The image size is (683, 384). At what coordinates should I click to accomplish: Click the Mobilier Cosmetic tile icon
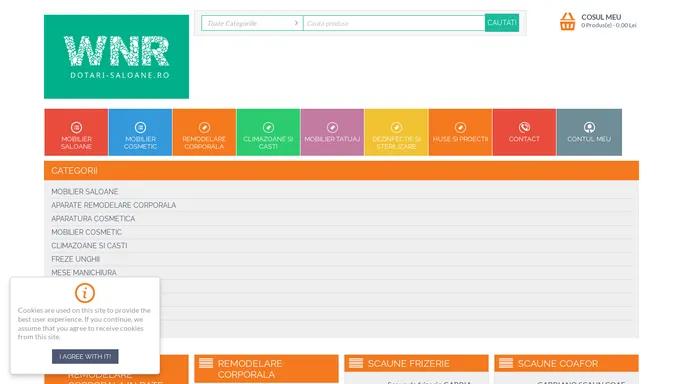point(140,127)
